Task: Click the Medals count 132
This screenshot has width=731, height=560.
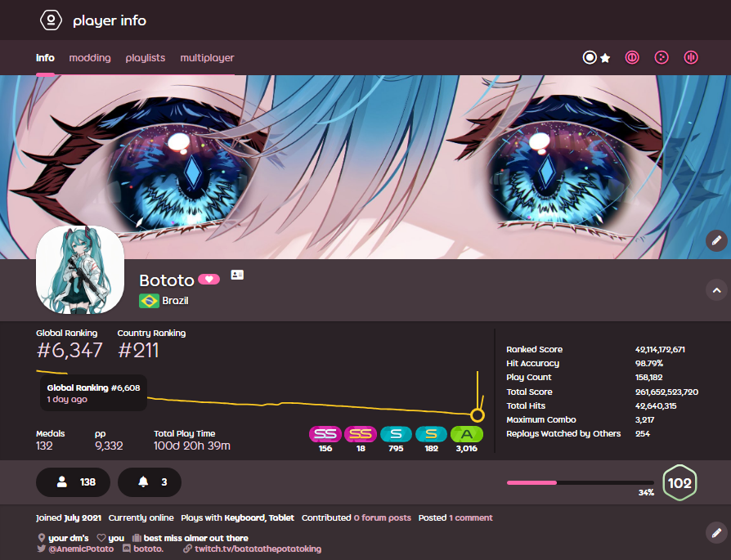Action: click(x=44, y=446)
